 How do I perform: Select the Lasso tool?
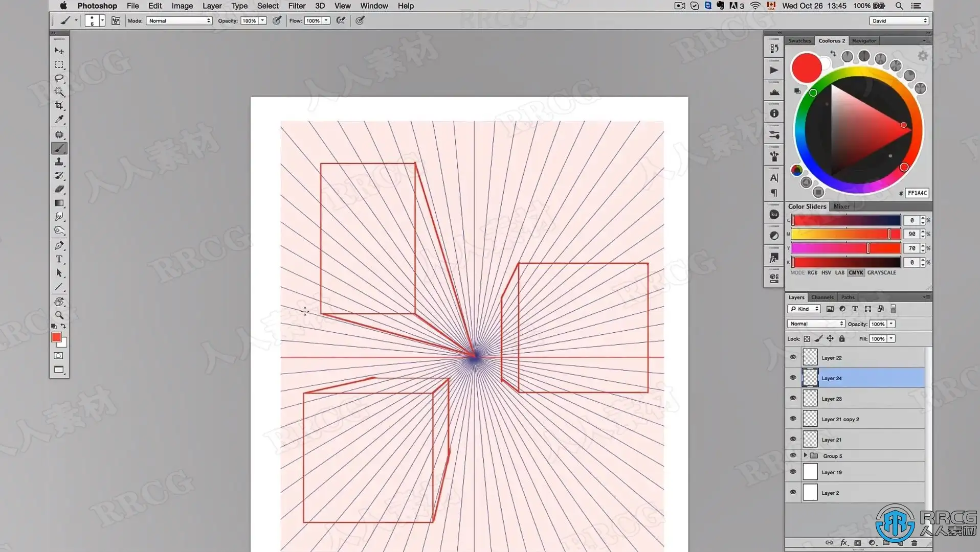click(59, 78)
